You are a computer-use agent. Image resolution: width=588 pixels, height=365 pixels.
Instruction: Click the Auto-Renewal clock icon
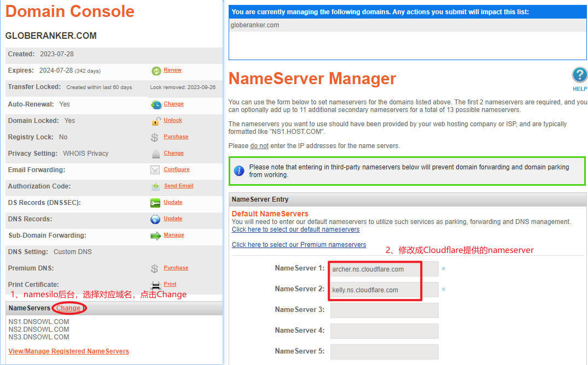(156, 104)
